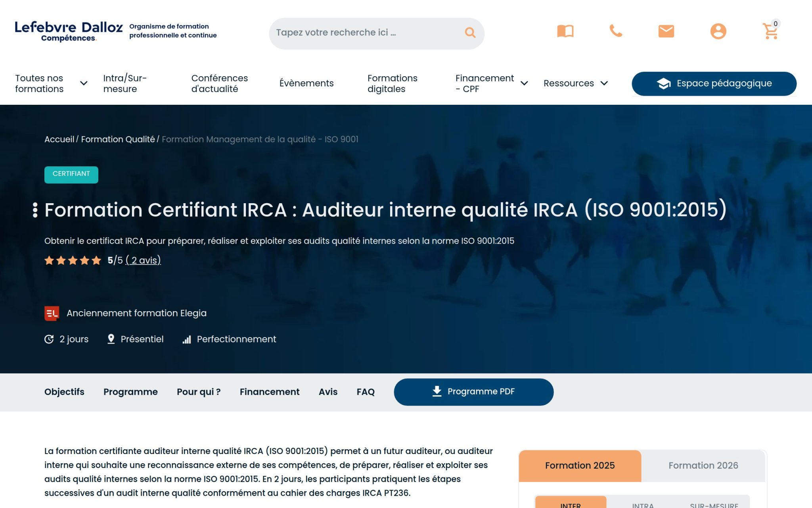Click the CERTIFIANT badge
This screenshot has height=508, width=812.
pyautogui.click(x=71, y=175)
